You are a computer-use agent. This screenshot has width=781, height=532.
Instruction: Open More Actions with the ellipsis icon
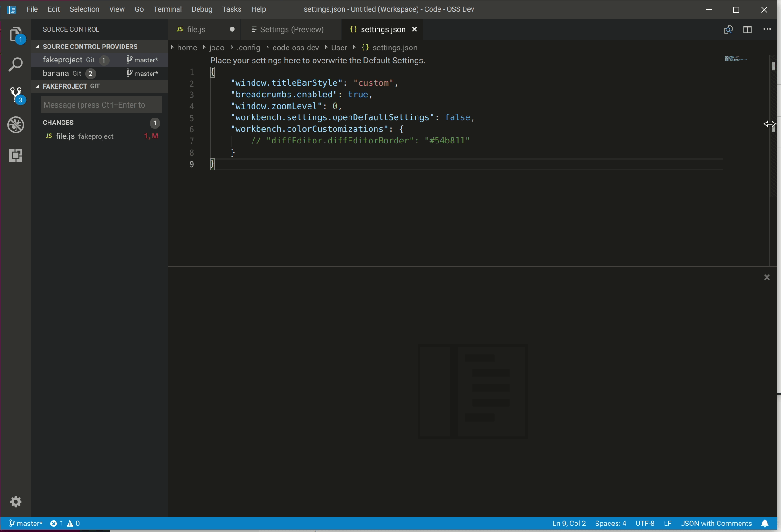767,29
